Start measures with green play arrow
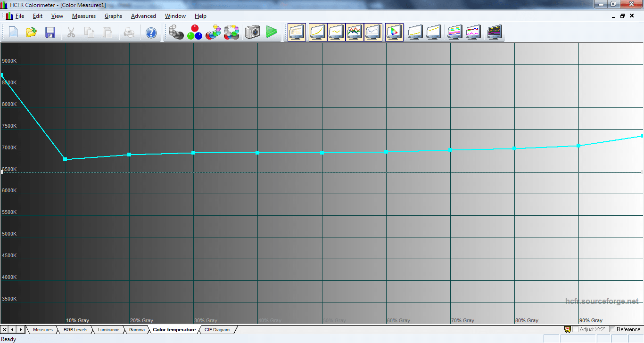 [272, 33]
